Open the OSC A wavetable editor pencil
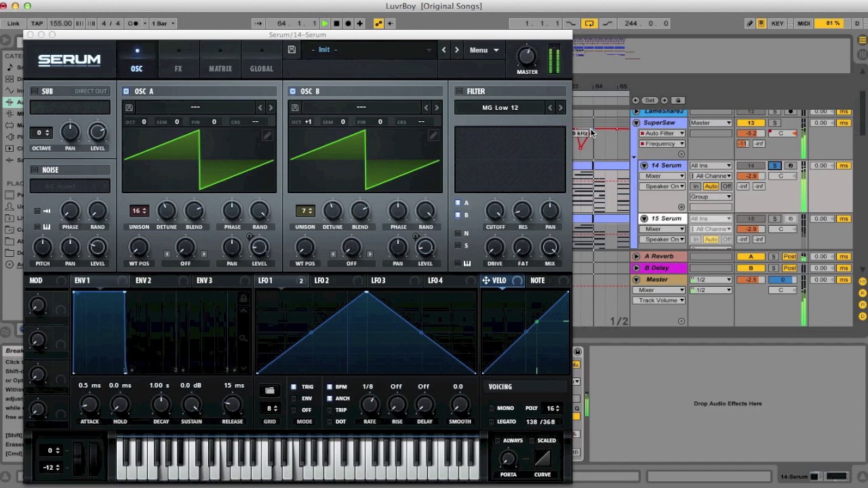The width and height of the screenshot is (868, 488). point(267,136)
